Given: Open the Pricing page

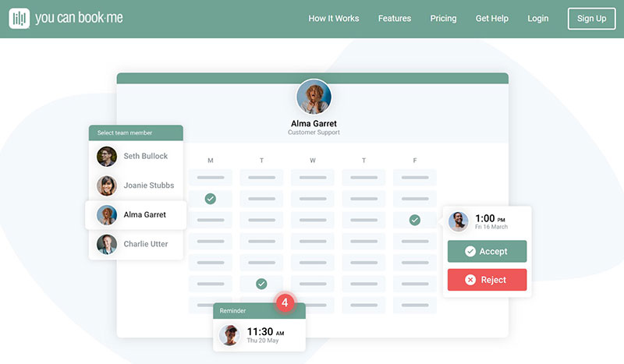Looking at the screenshot, I should (443, 18).
